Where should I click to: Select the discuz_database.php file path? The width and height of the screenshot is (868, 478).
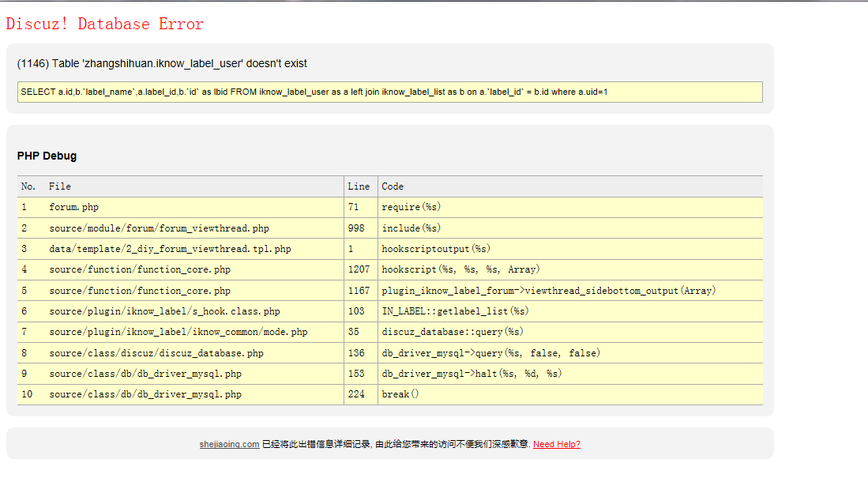(156, 353)
